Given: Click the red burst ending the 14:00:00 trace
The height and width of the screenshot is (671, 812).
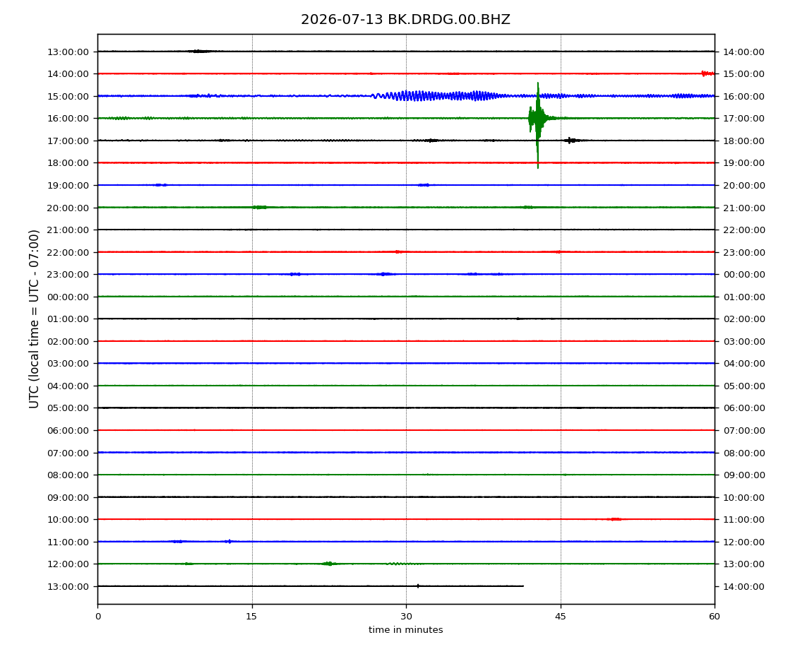Looking at the screenshot, I should [x=707, y=73].
